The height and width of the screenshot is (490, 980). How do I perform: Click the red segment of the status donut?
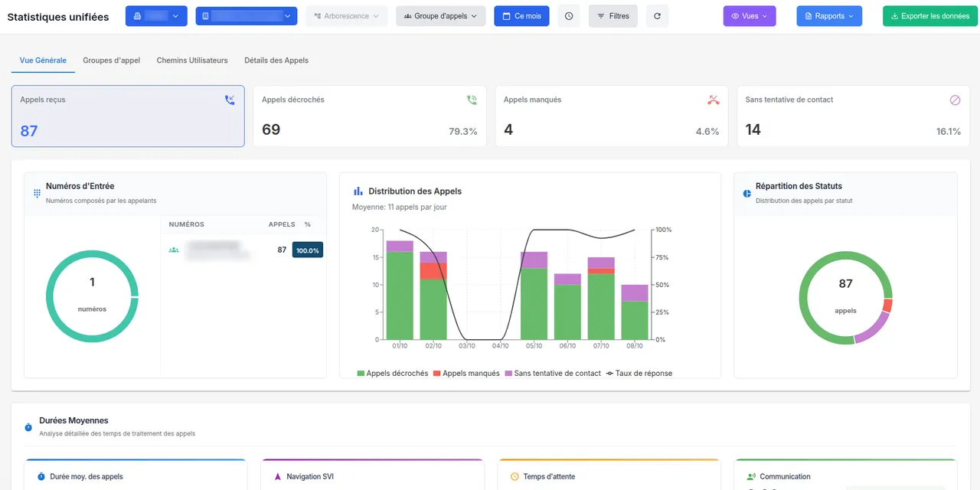click(x=887, y=305)
